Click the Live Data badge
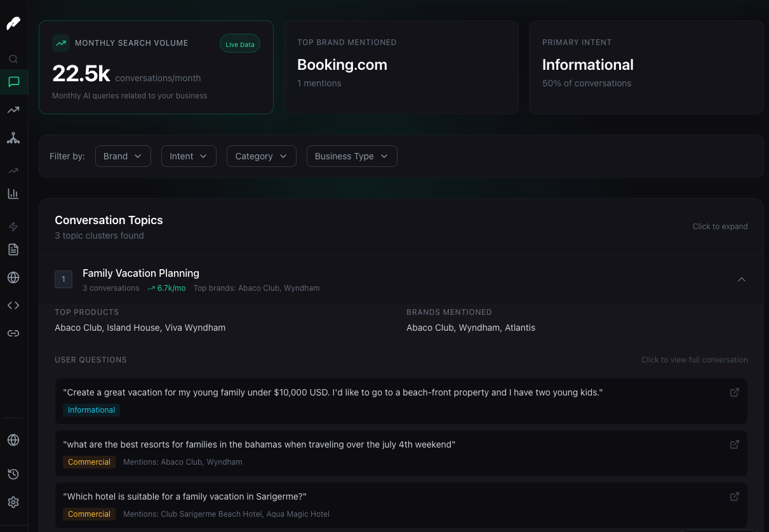This screenshot has width=769, height=532. pyautogui.click(x=239, y=44)
